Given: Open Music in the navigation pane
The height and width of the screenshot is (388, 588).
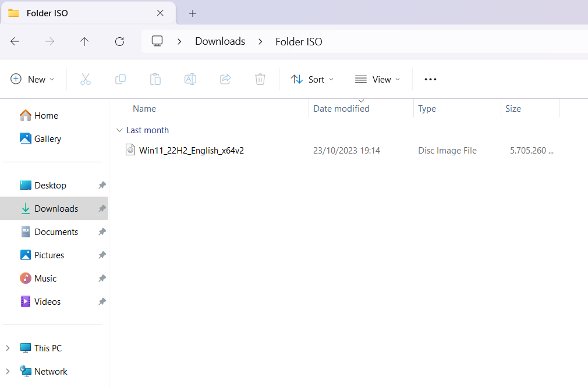Looking at the screenshot, I should coord(38,278).
